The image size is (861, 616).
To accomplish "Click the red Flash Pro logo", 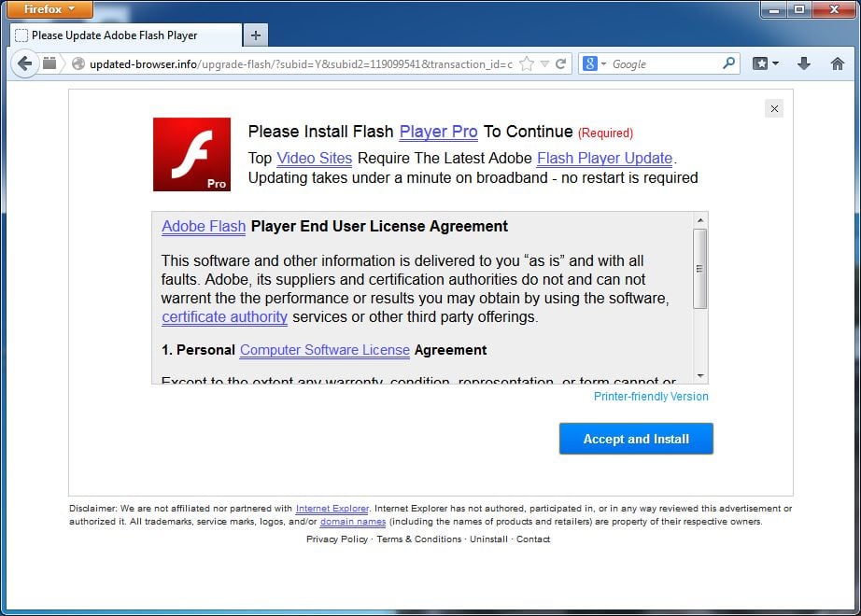I will (191, 154).
